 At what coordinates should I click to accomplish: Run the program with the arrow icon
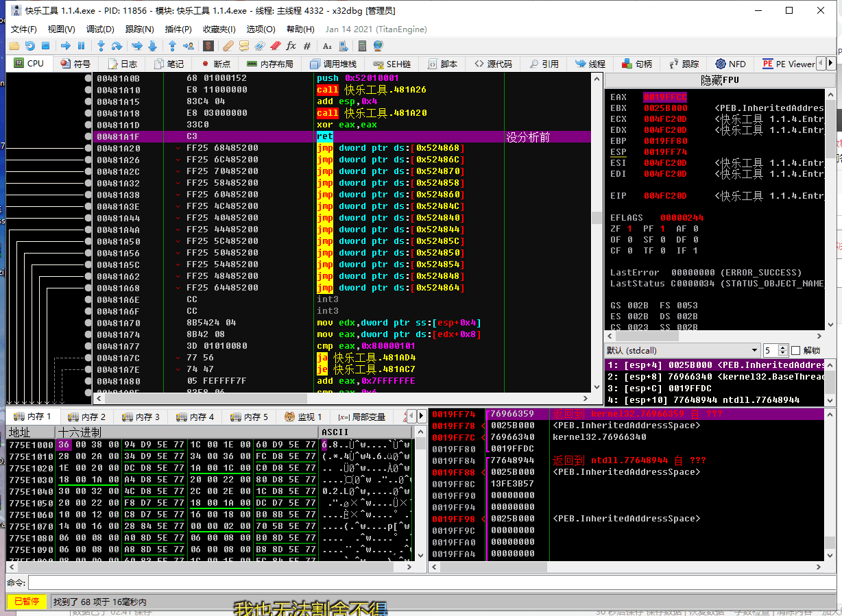[66, 46]
